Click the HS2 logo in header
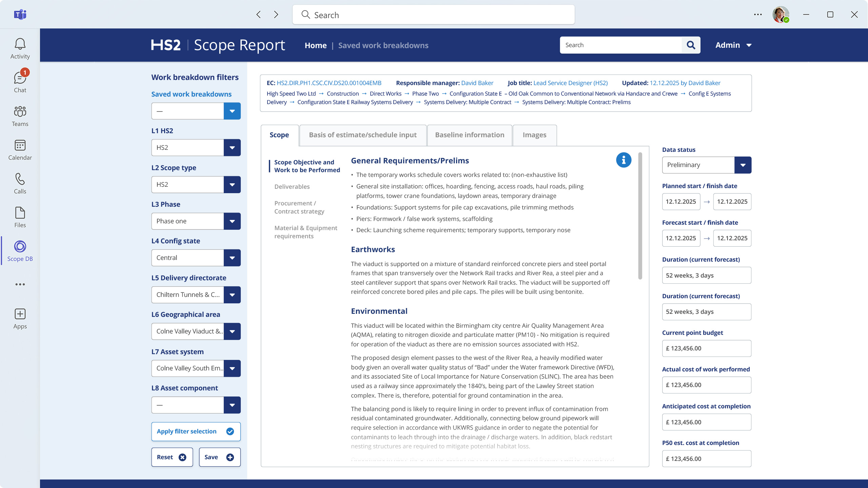Image resolution: width=868 pixels, height=488 pixels. point(165,45)
